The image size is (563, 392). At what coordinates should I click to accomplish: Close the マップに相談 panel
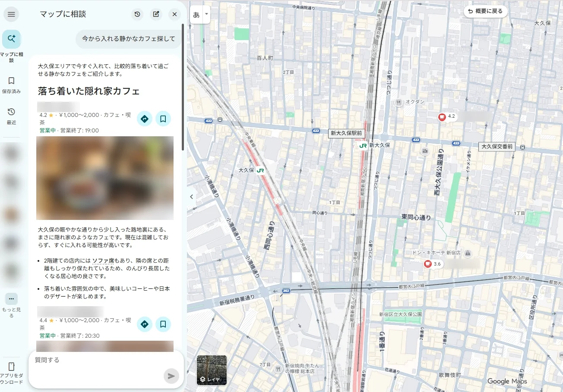pyautogui.click(x=174, y=14)
